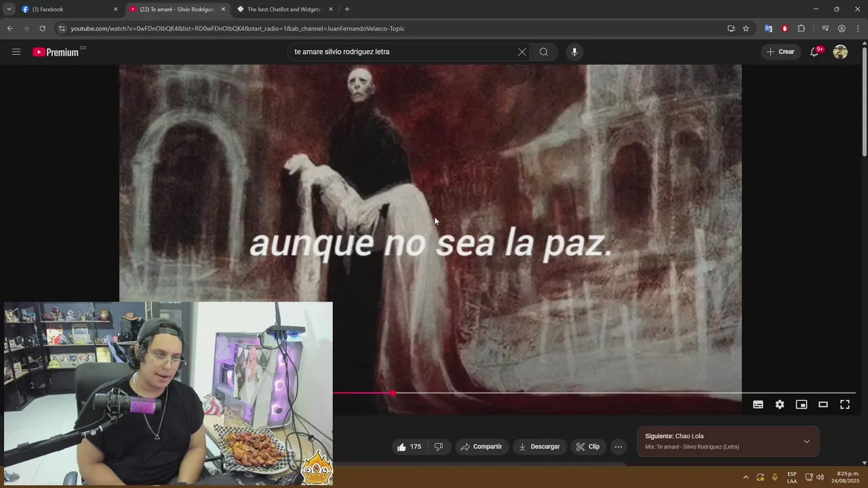The width and height of the screenshot is (868, 488).
Task: Share video via Compartir button
Action: click(x=481, y=447)
